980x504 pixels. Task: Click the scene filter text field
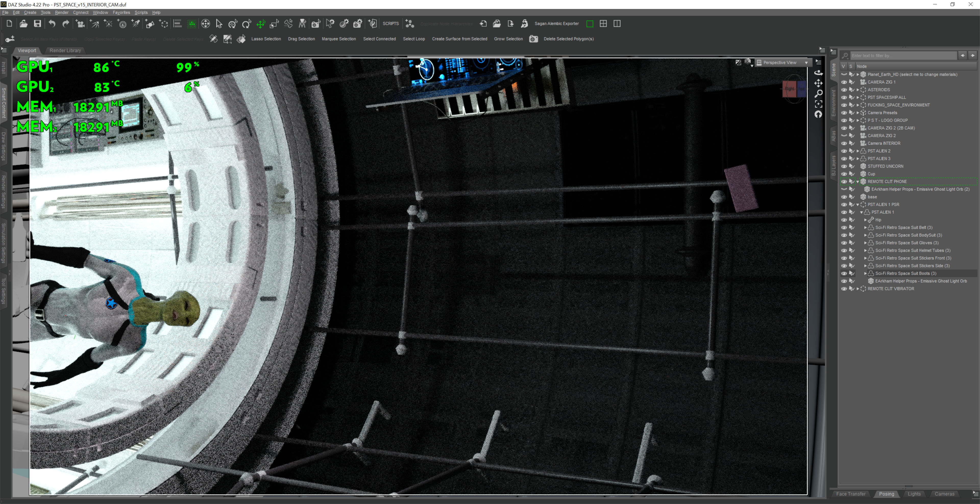click(x=903, y=56)
